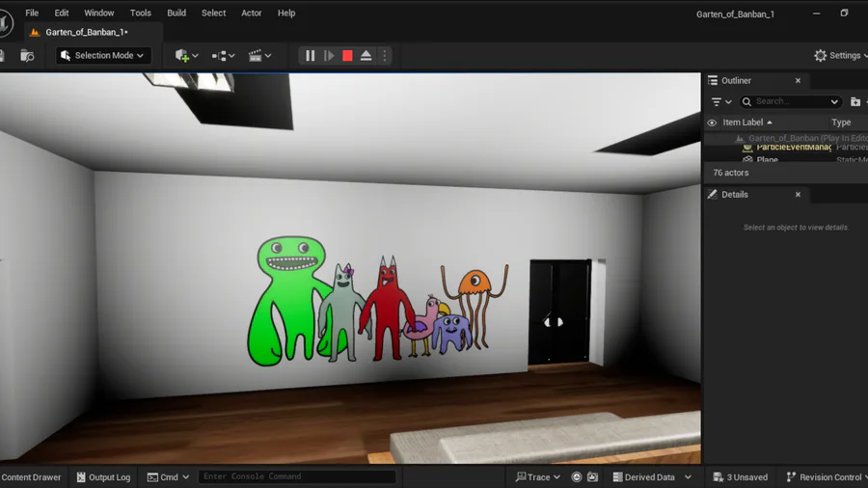
Task: Open the Outliner filter options dropdown
Action: (721, 102)
